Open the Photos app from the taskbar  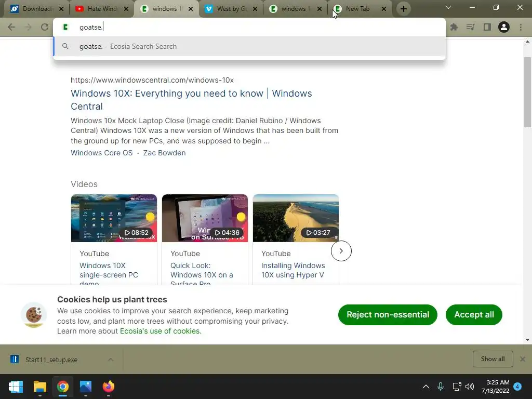click(x=86, y=387)
